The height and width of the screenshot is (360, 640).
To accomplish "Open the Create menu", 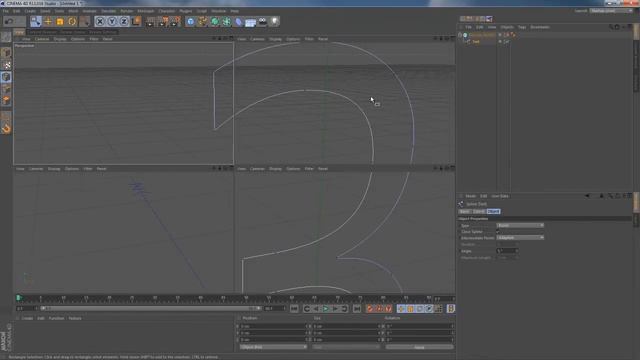I will [30, 11].
